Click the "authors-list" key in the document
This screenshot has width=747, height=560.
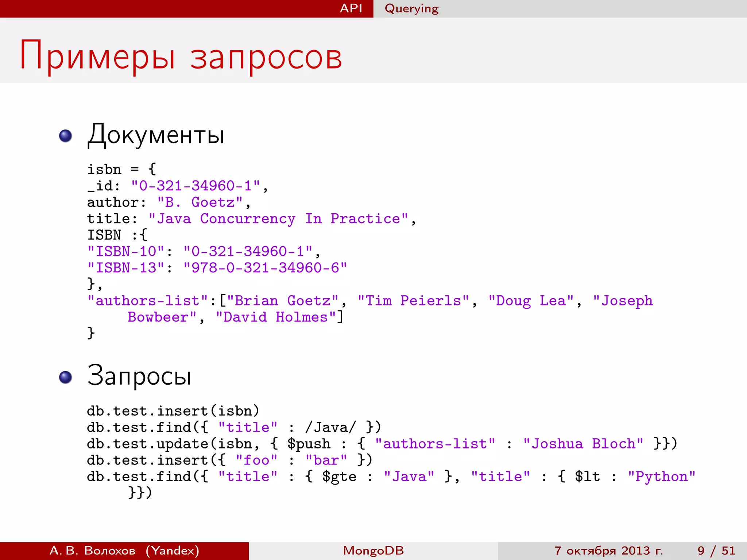(147, 300)
